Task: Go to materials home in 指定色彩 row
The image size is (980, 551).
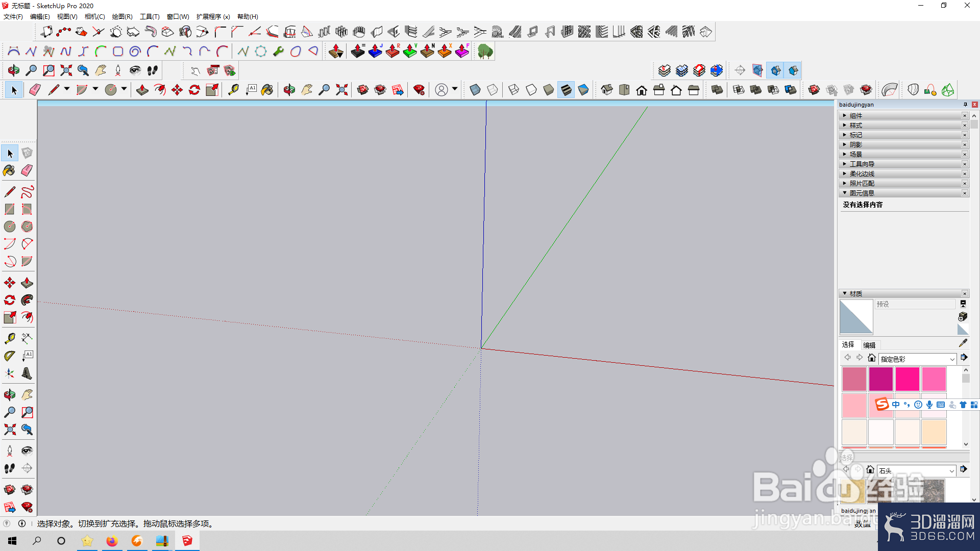Action: 872,358
